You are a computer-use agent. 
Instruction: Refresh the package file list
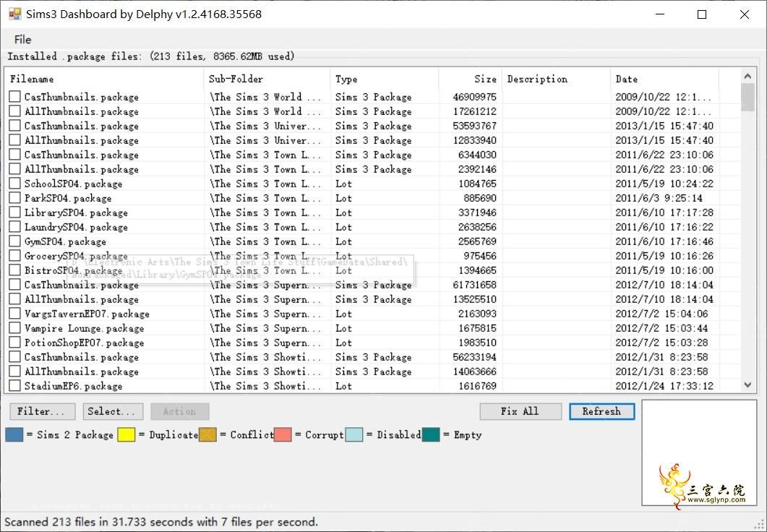click(x=602, y=412)
